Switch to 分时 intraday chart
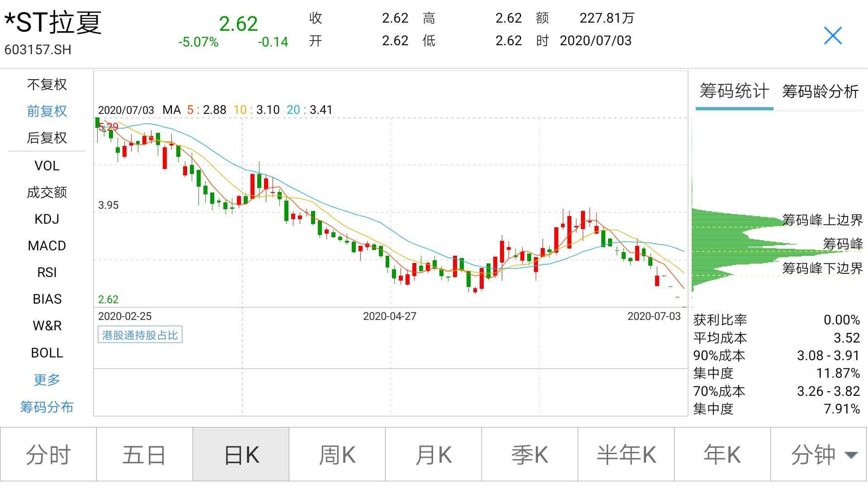 [x=48, y=455]
